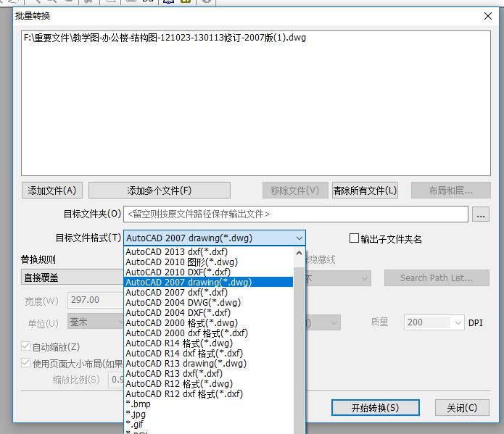Image resolution: width=504 pixels, height=434 pixels.
Task: Click the 目标文件夹 path input field
Action: pyautogui.click(x=296, y=214)
